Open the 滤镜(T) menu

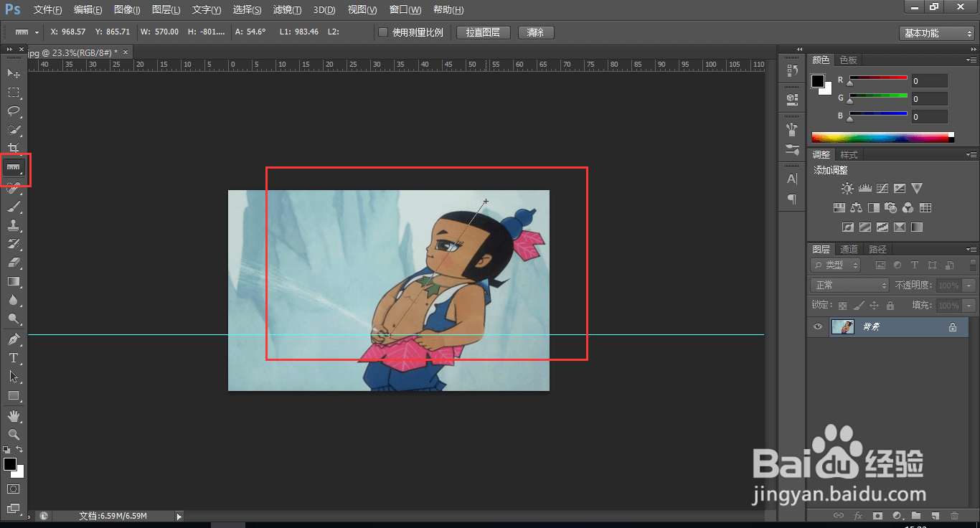coord(287,10)
